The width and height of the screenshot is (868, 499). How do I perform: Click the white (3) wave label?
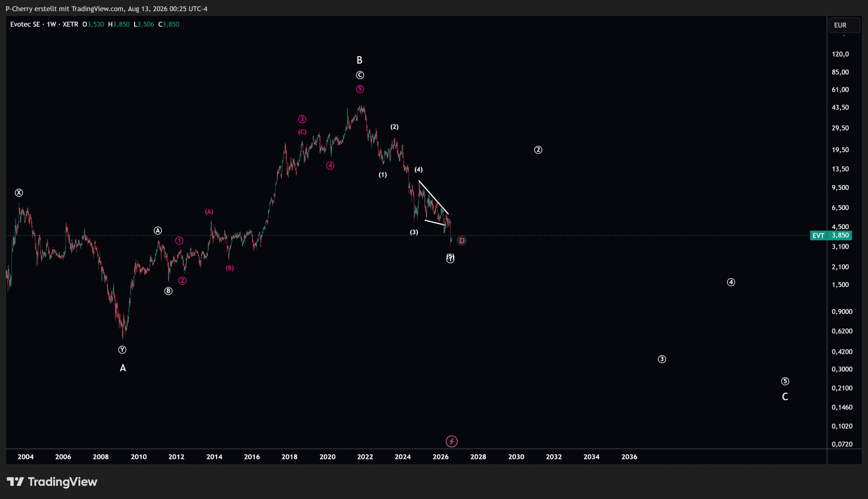coord(414,232)
